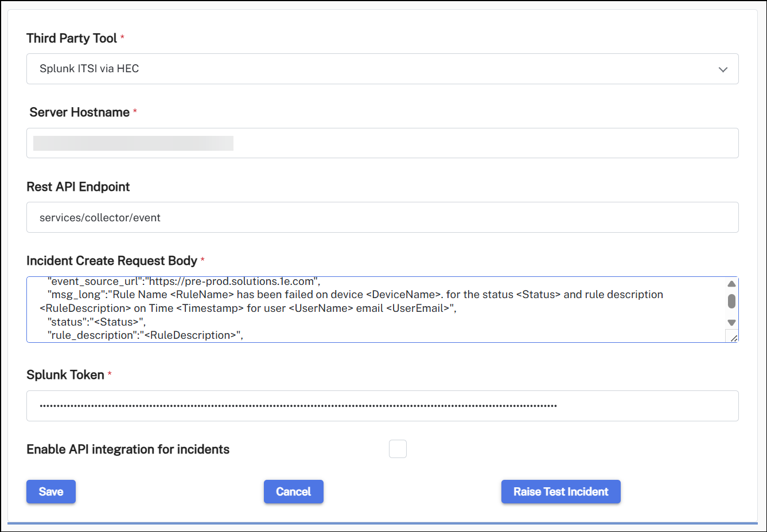Focus the Rest API Endpoint field

[x=382, y=218]
